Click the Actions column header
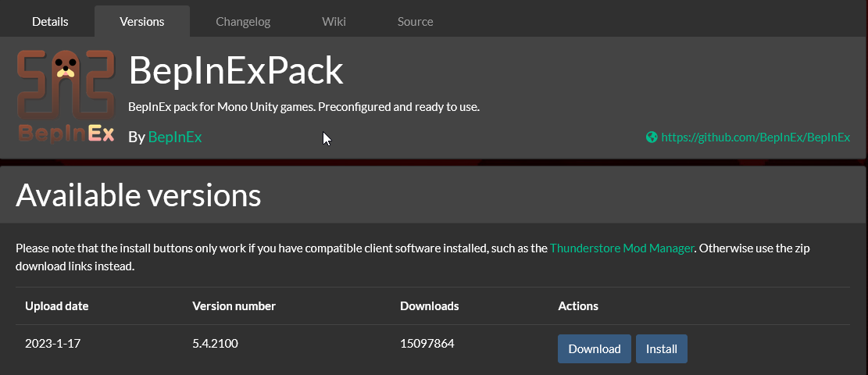The width and height of the screenshot is (868, 375). click(578, 306)
